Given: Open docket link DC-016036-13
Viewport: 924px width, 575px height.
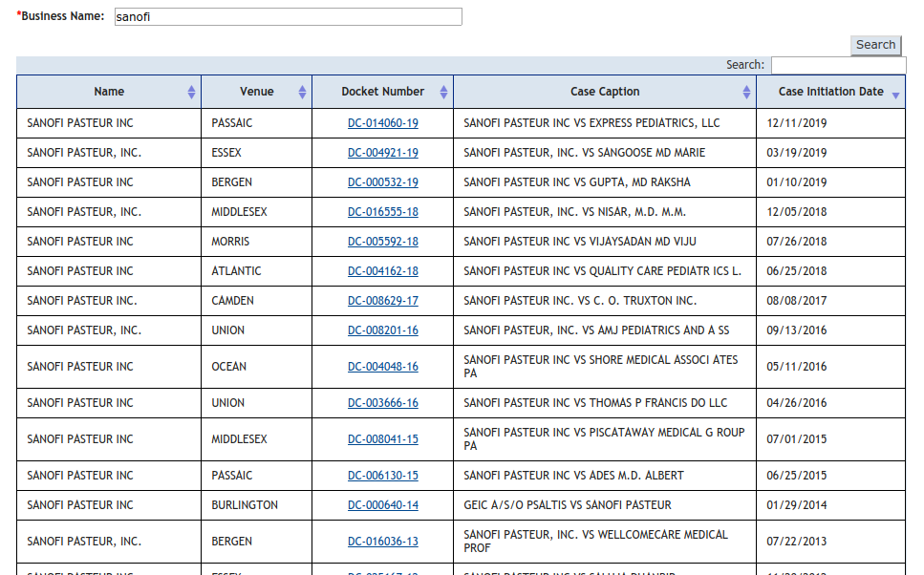Looking at the screenshot, I should click(x=383, y=542).
